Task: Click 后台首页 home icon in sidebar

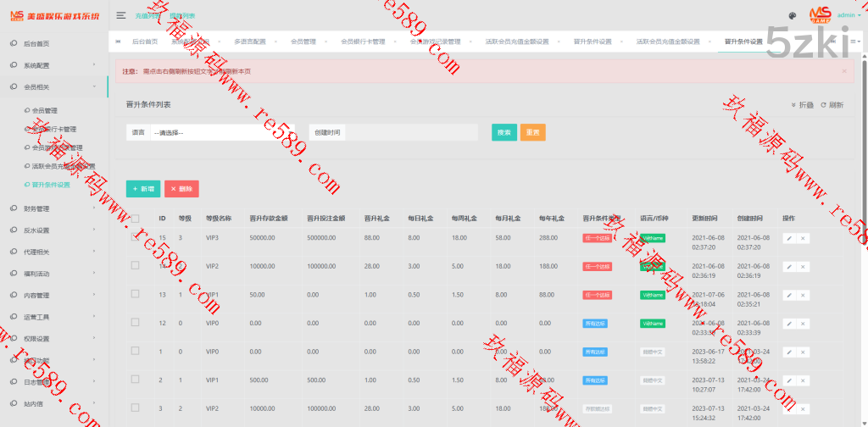Action: [14, 43]
